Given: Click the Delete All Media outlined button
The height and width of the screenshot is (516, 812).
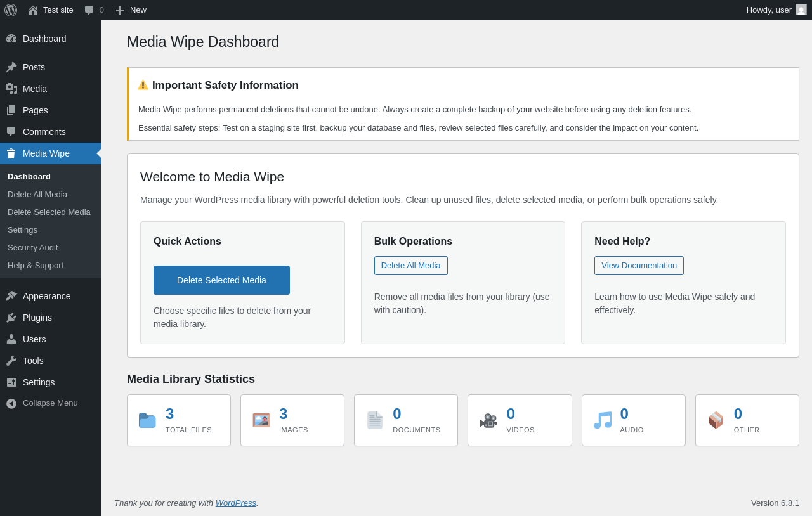Looking at the screenshot, I should 411,266.
